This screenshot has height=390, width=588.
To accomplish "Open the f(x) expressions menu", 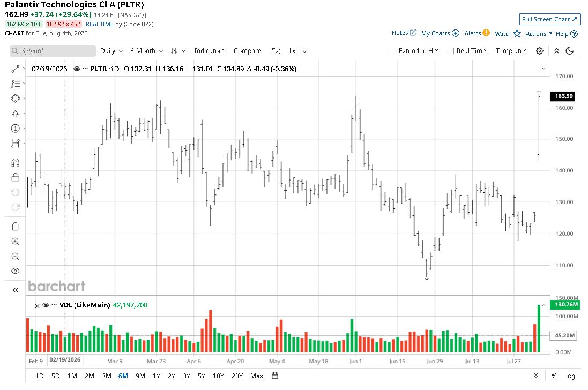I will (x=276, y=50).
